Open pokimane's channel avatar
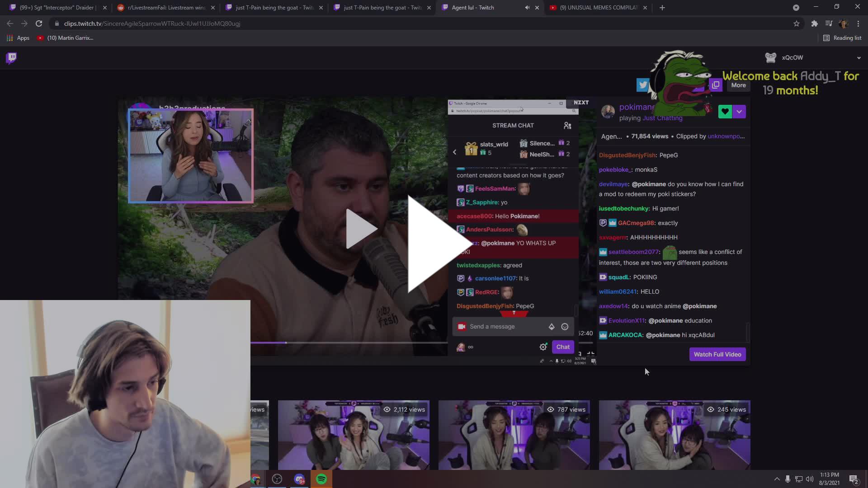 [x=608, y=112]
